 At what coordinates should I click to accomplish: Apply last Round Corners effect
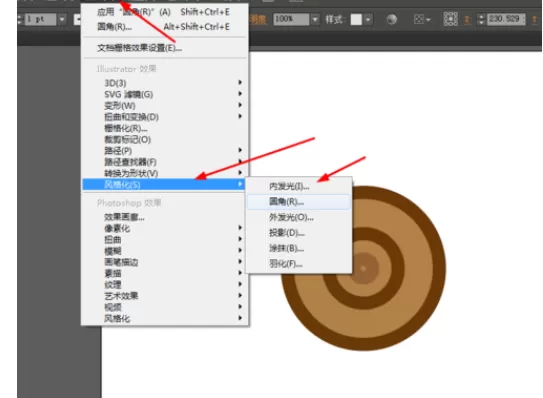point(165,12)
